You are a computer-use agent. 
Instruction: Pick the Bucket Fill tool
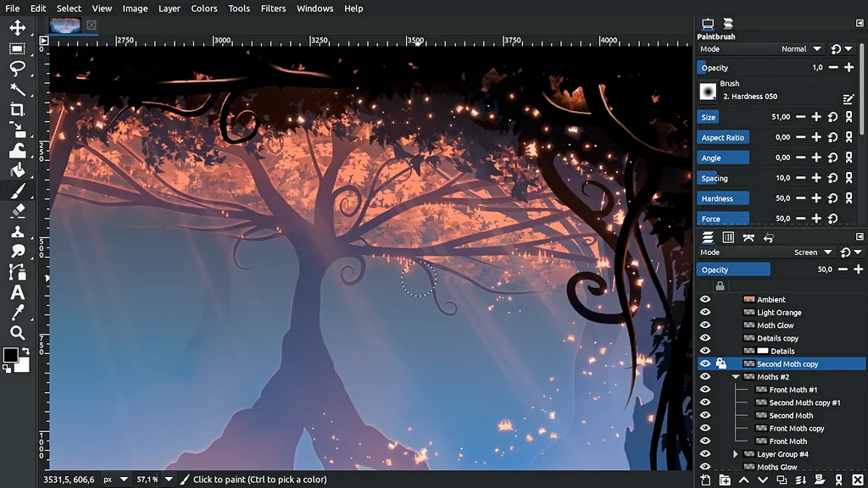click(x=17, y=171)
